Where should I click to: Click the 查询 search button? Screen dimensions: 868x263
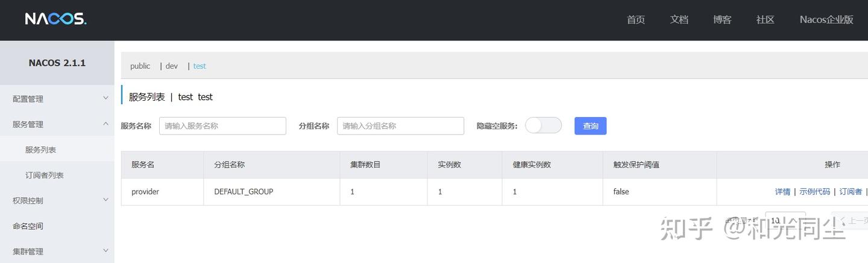pyautogui.click(x=590, y=125)
